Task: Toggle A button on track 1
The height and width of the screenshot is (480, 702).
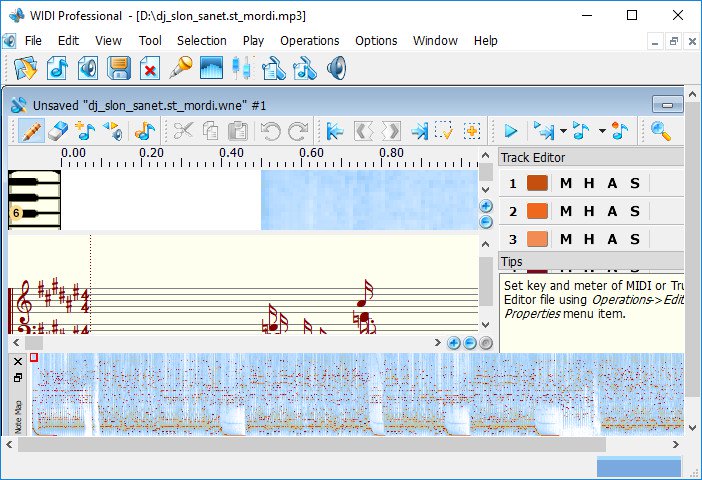Action: (612, 183)
